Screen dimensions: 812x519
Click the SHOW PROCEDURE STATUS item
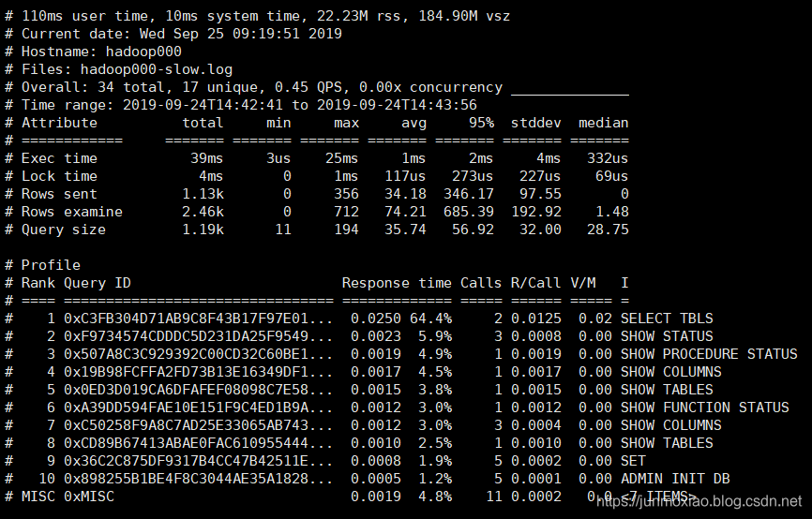pos(709,354)
